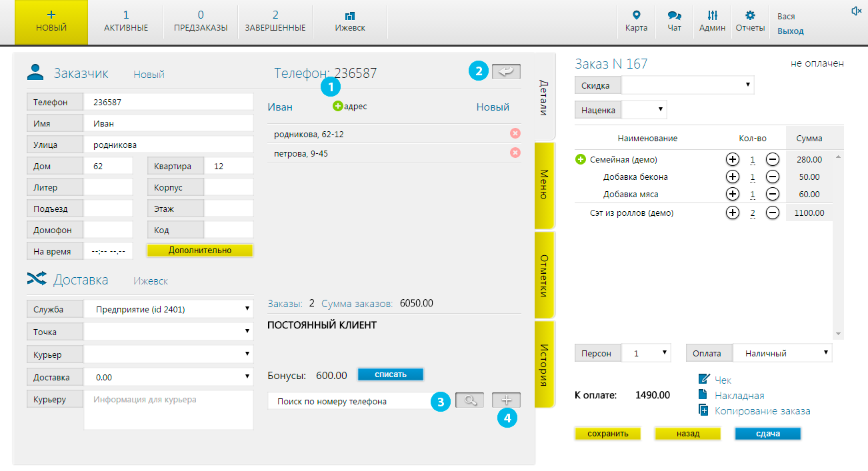Open the Отчеты reports

click(750, 22)
